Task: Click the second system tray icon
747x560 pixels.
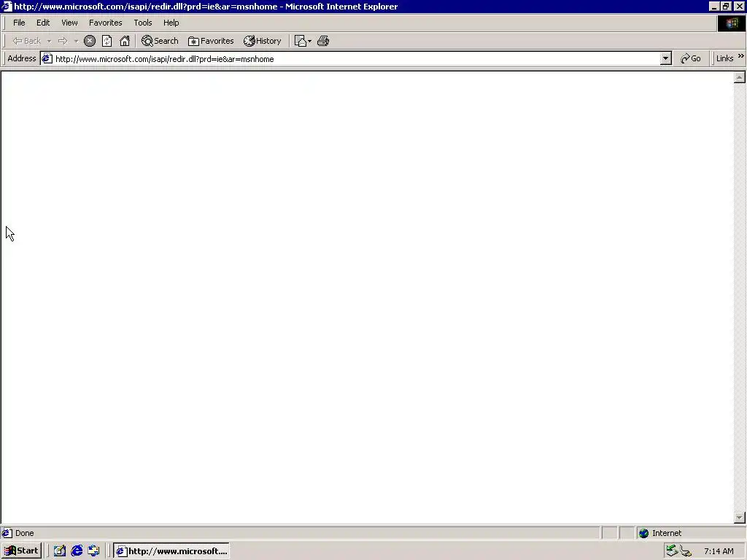Action: 686,551
